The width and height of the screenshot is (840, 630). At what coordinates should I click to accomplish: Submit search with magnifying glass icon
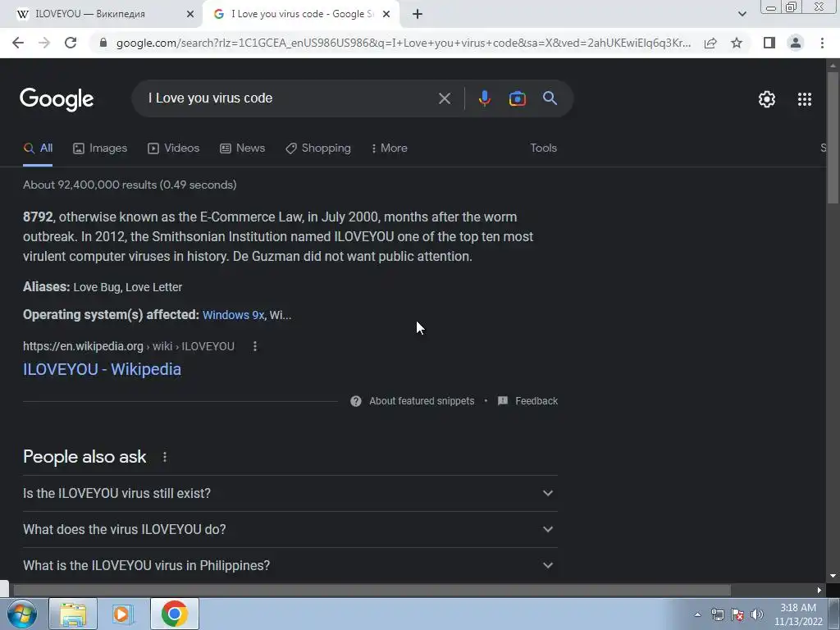(550, 98)
